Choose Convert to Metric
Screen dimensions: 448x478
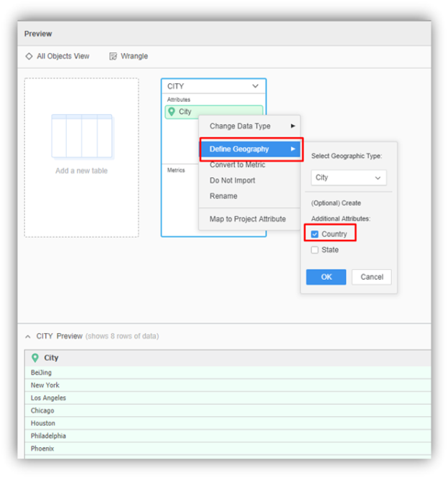pos(237,165)
